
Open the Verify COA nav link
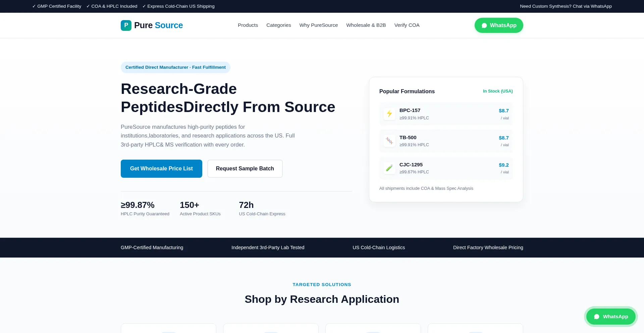click(x=407, y=25)
